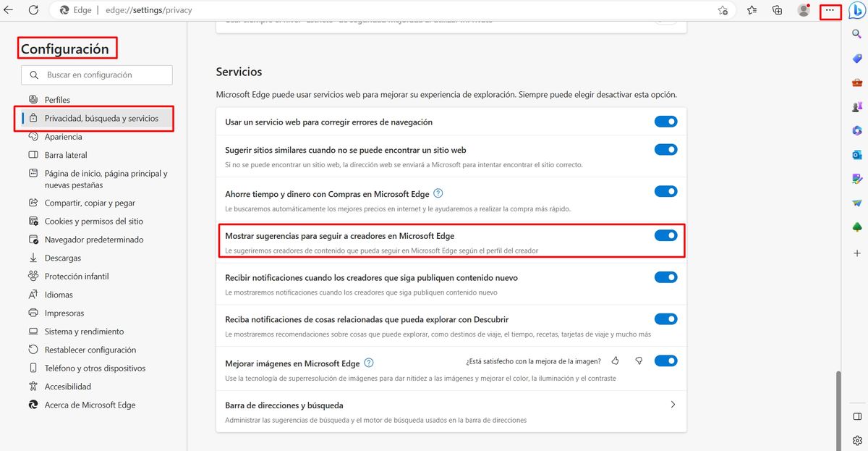
Task: Disable suggestions to follow creators in Microsoft Edge
Action: pyautogui.click(x=665, y=235)
